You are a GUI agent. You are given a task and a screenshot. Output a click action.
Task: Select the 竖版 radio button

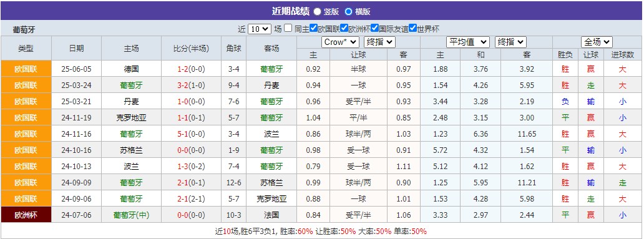coord(318,11)
